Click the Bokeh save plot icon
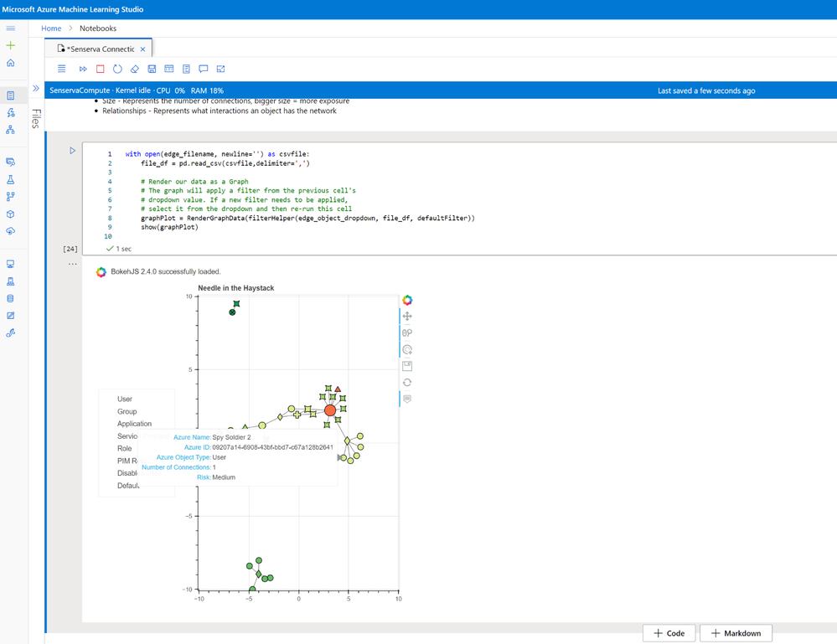Viewport: 837px width, 644px height. click(x=406, y=365)
